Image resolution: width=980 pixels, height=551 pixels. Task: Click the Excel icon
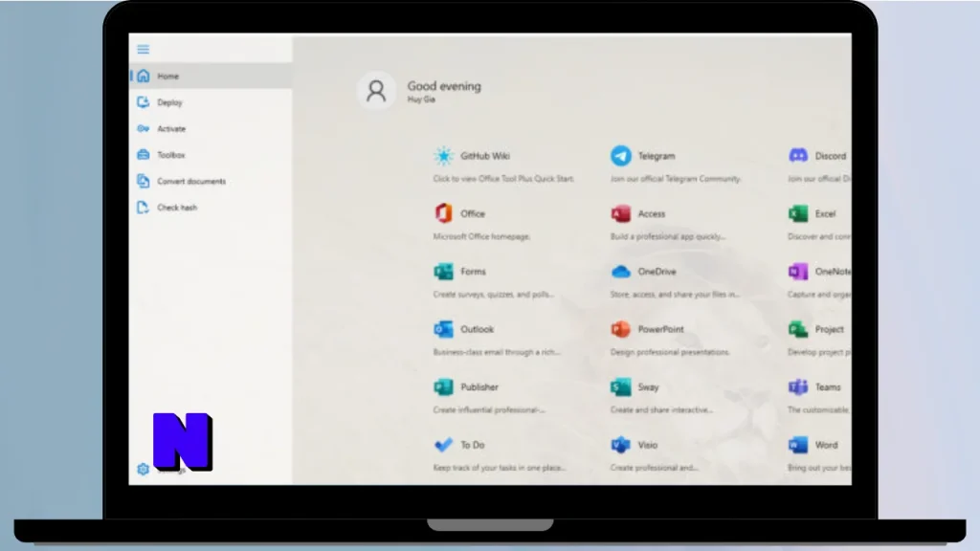[798, 213]
